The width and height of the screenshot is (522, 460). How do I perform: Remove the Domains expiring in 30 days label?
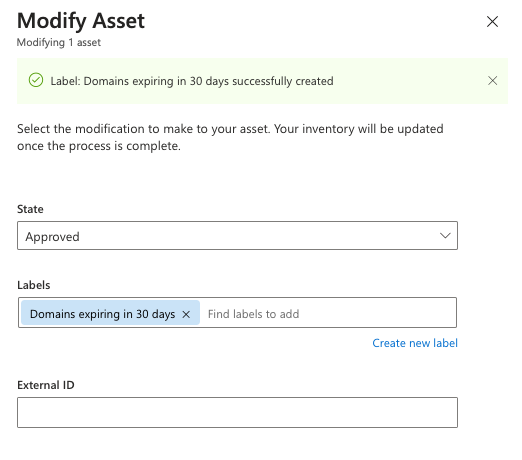coord(186,314)
